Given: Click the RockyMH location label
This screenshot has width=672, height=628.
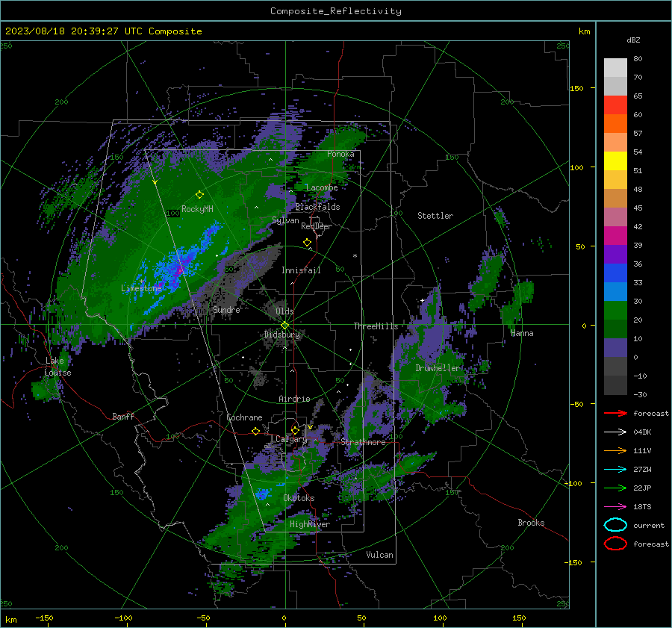Looking at the screenshot, I should (197, 209).
